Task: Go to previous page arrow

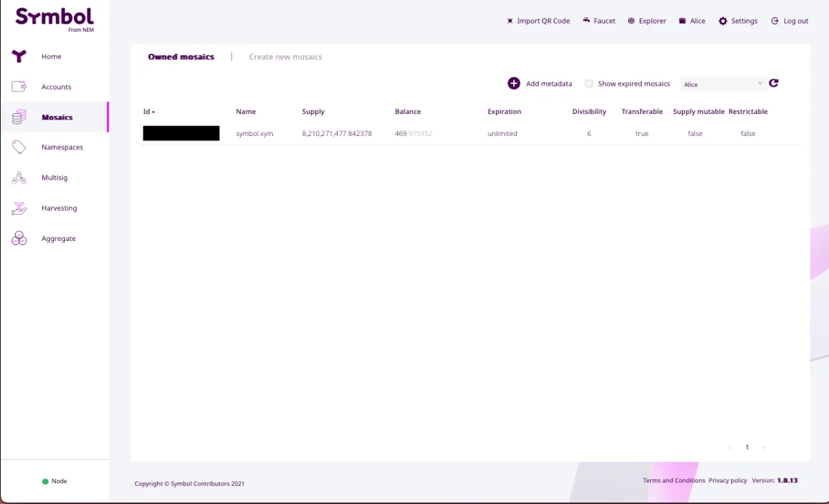Action: click(x=730, y=447)
